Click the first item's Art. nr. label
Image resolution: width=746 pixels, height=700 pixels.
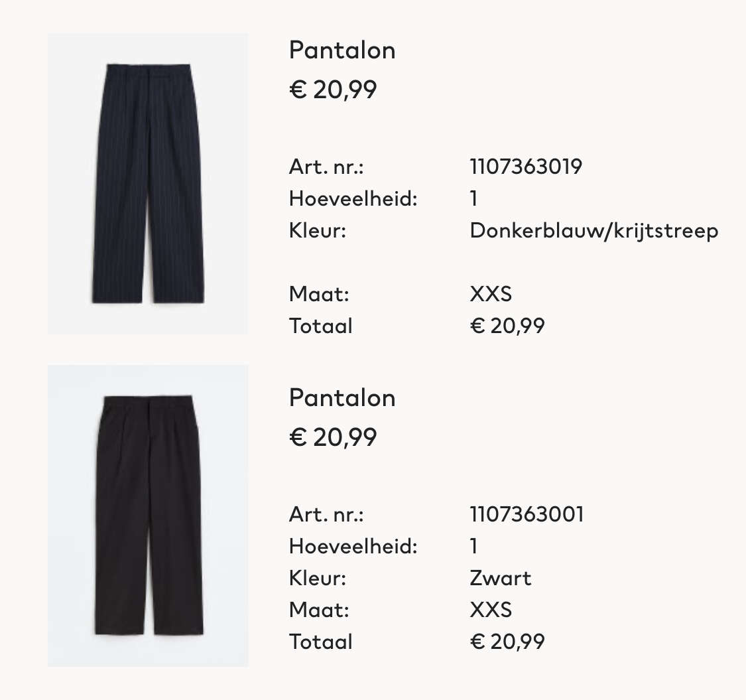pos(326,167)
